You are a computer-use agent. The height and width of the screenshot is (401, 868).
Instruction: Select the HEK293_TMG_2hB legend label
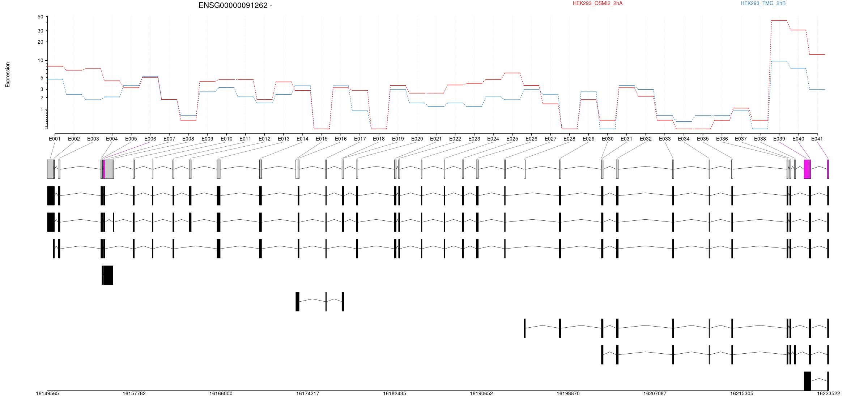[x=763, y=3]
